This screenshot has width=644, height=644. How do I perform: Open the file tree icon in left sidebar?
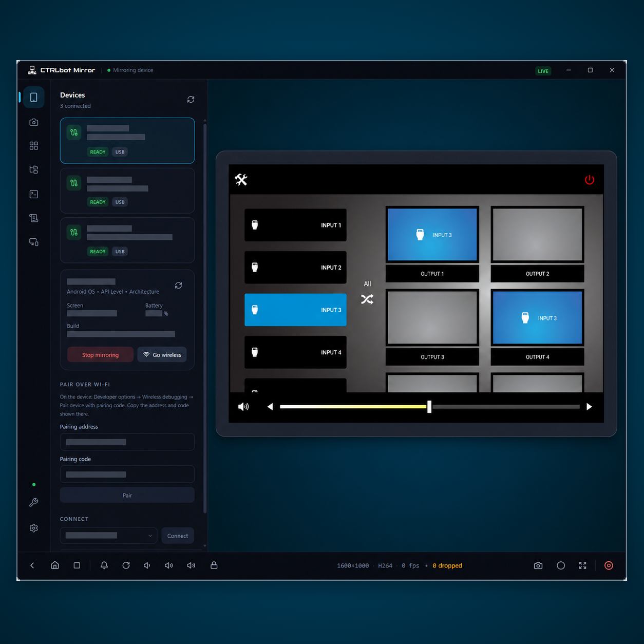point(34,169)
